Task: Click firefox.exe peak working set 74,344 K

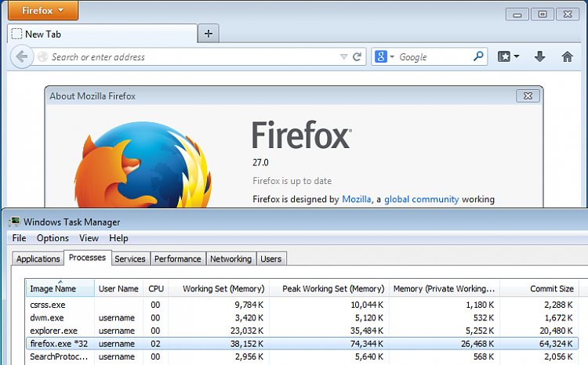Action: 367,344
